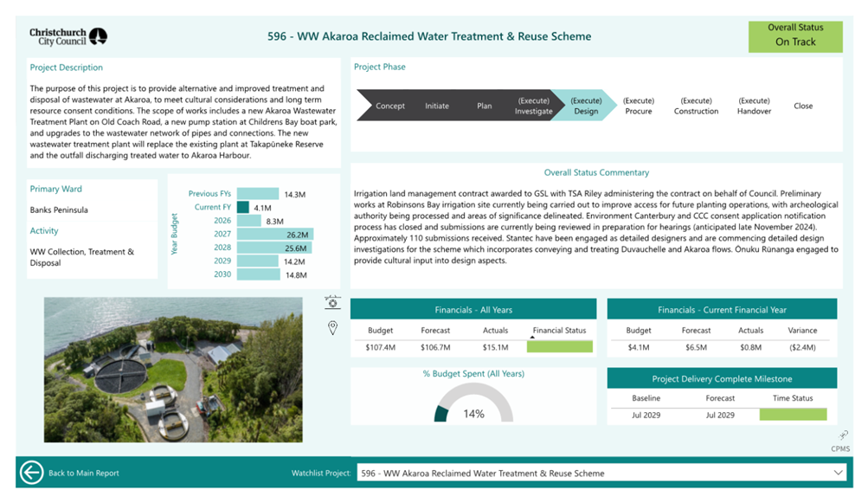
Task: Click the Baseline Jul 2029 value
Action: pos(646,415)
